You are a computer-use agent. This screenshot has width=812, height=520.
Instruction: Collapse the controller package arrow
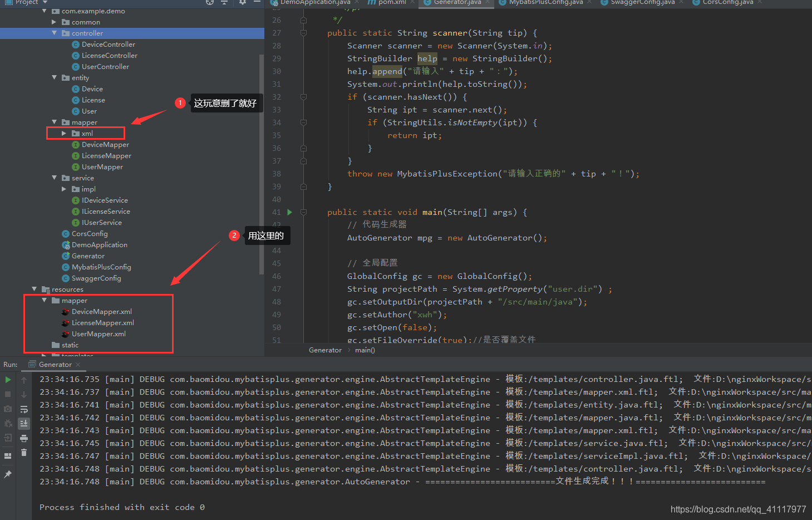point(54,33)
